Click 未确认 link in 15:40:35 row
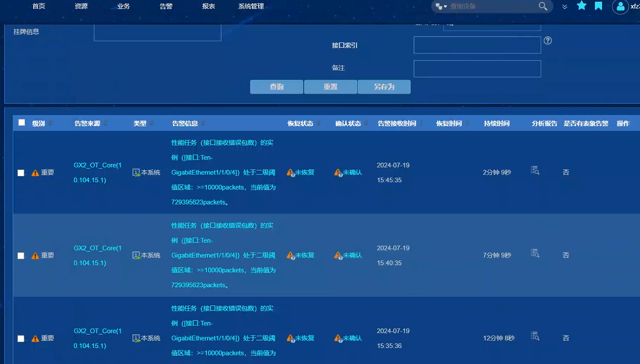The image size is (640, 364). point(352,255)
